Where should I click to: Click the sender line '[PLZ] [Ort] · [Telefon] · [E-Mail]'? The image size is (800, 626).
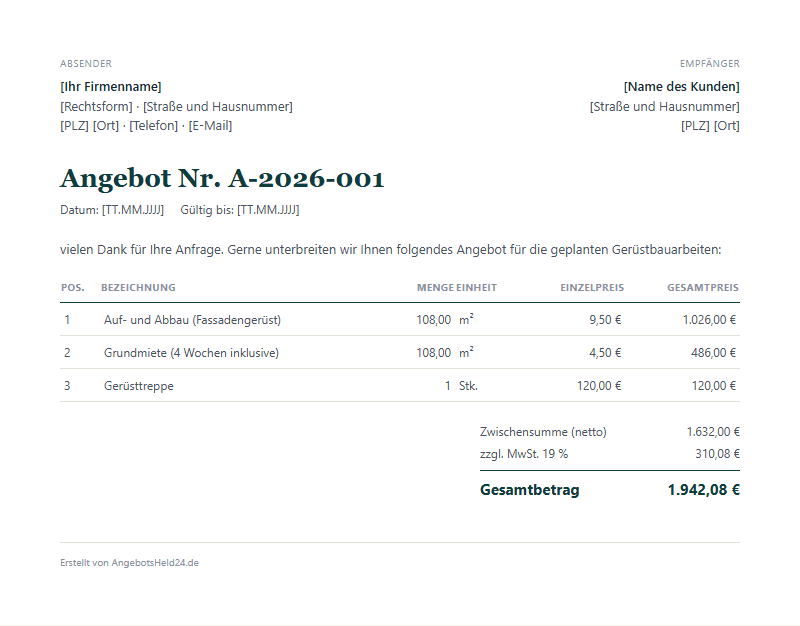pos(146,126)
